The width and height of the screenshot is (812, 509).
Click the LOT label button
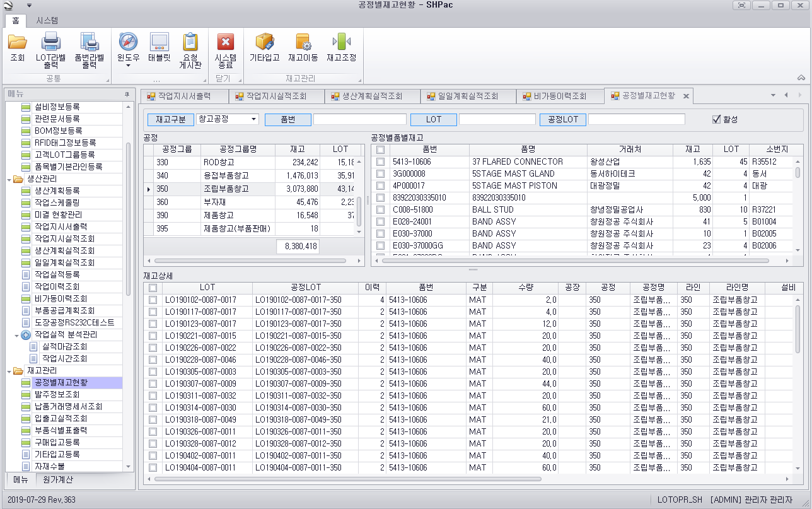[x=434, y=119]
